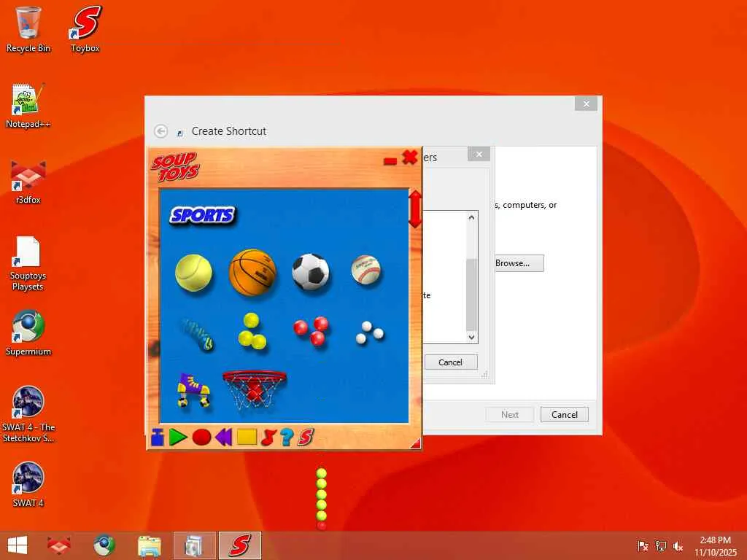747x560 pixels.
Task: Click the red record circle button
Action: tap(201, 437)
